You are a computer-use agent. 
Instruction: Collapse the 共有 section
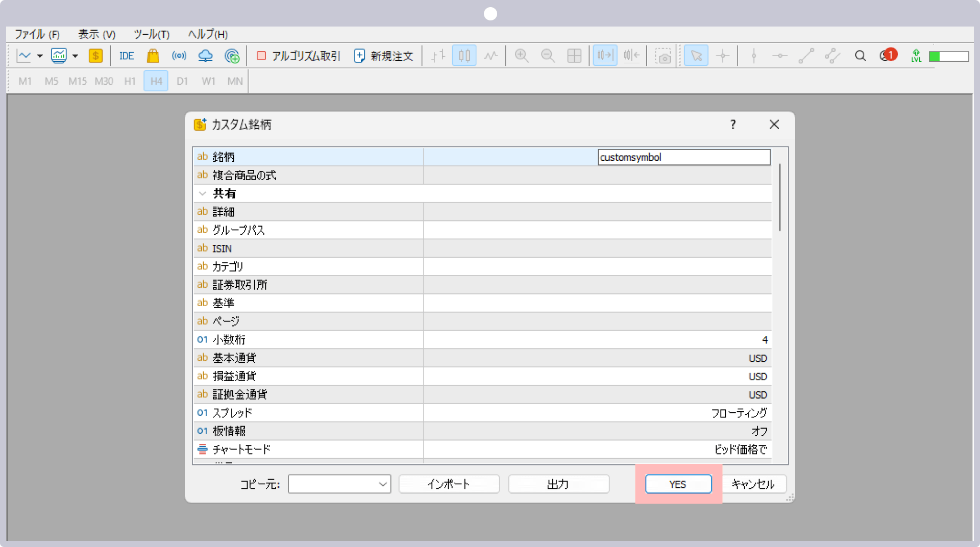[x=203, y=193]
